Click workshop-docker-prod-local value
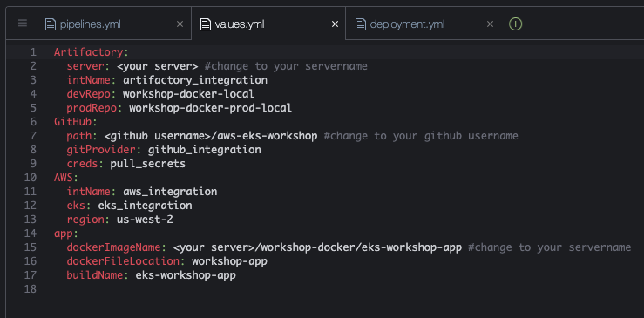 point(211,108)
